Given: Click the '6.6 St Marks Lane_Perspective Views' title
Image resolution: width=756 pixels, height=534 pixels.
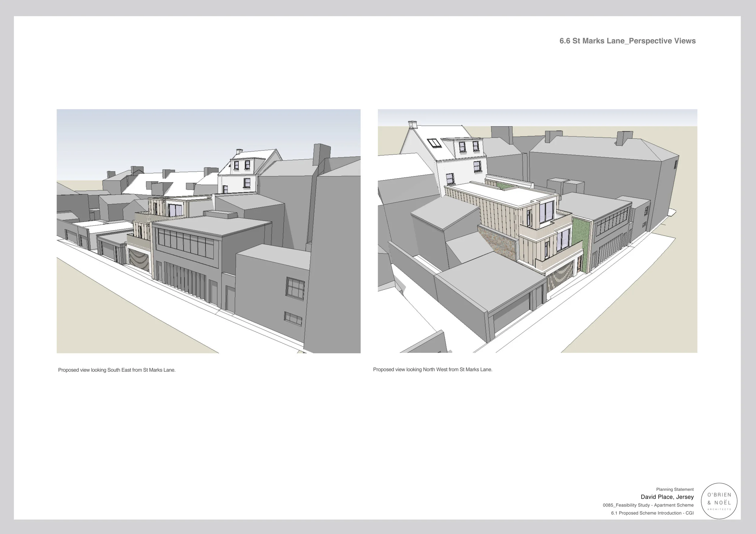Looking at the screenshot, I should (627, 41).
